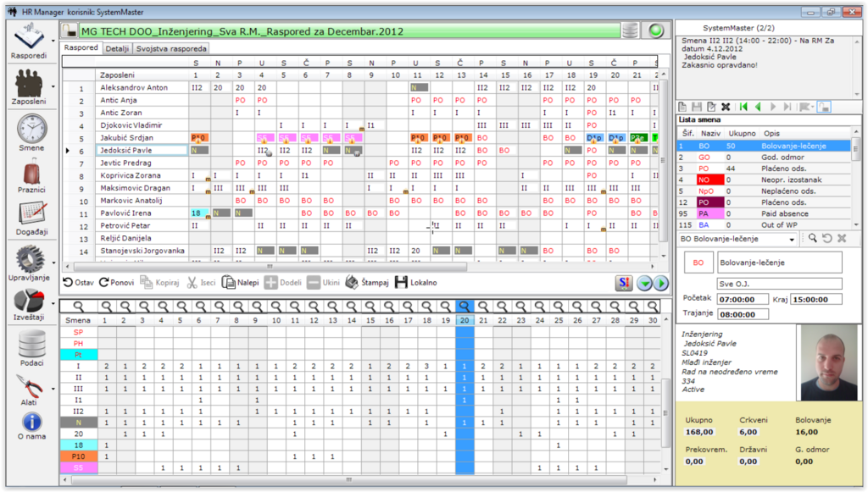868x492 pixels.
Task: Switch to the Detalji tab
Action: click(118, 48)
